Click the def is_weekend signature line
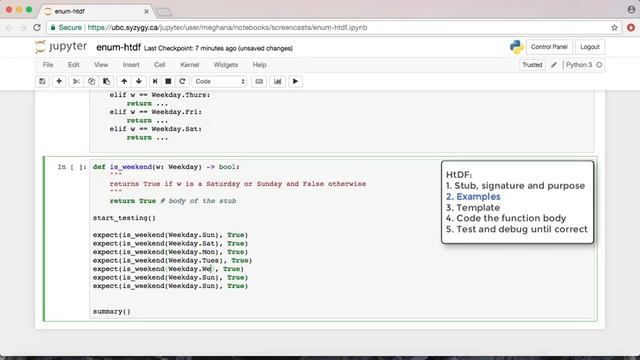This screenshot has width=640, height=360. 166,167
